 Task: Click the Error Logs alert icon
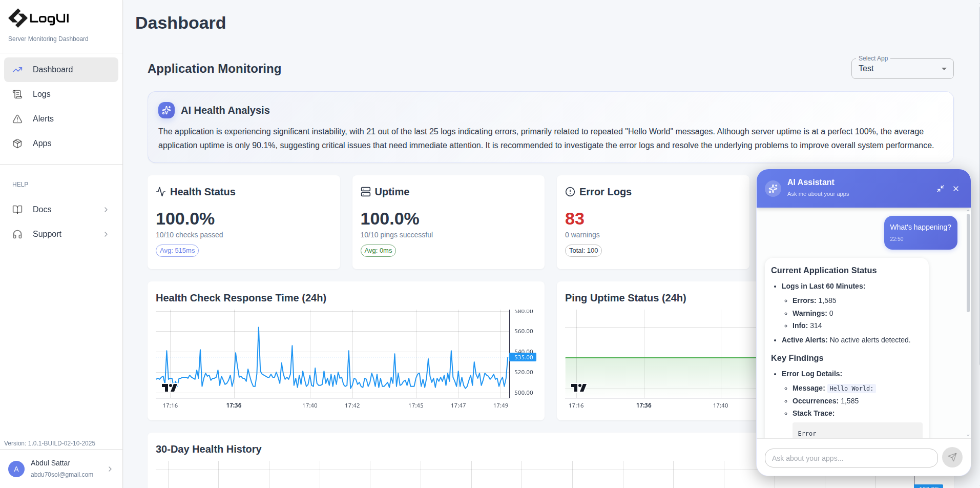[x=570, y=191]
